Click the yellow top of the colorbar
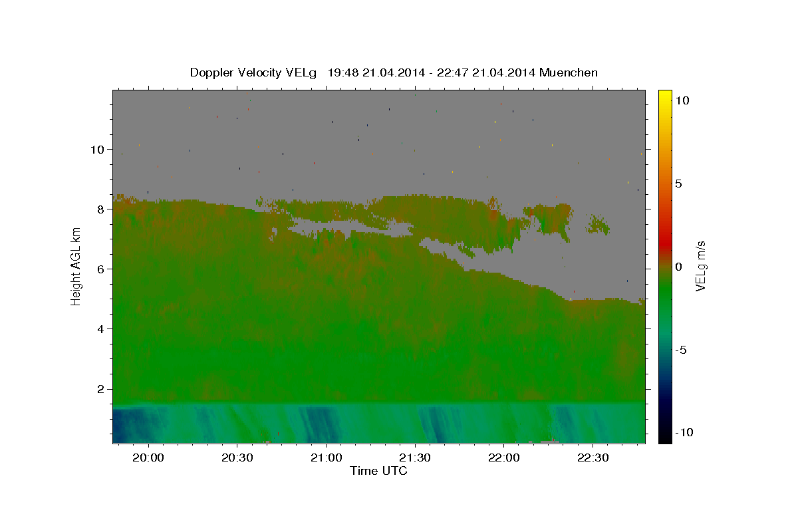This screenshot has height=532, width=798. (664, 95)
